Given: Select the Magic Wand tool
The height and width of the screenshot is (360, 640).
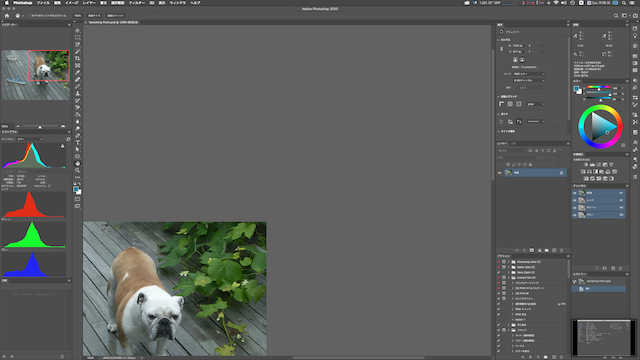Looking at the screenshot, I should [78, 51].
